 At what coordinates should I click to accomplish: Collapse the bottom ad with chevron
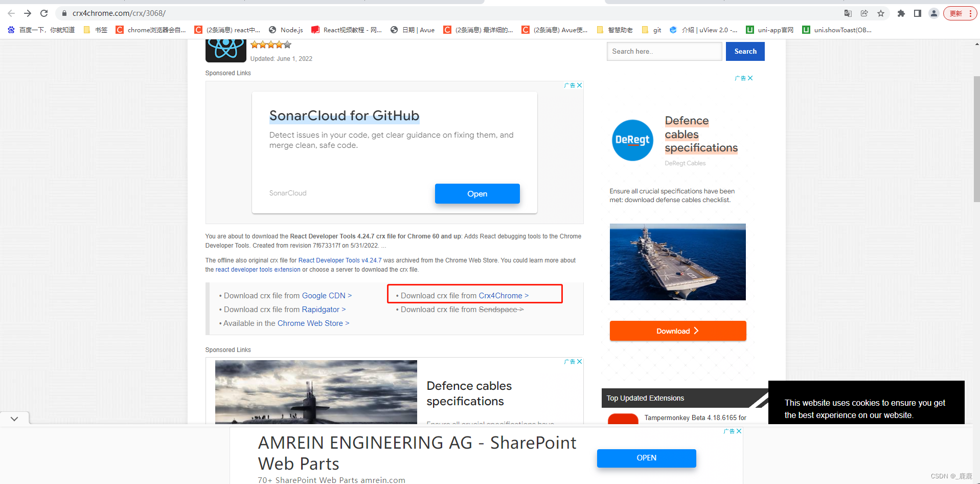14,419
